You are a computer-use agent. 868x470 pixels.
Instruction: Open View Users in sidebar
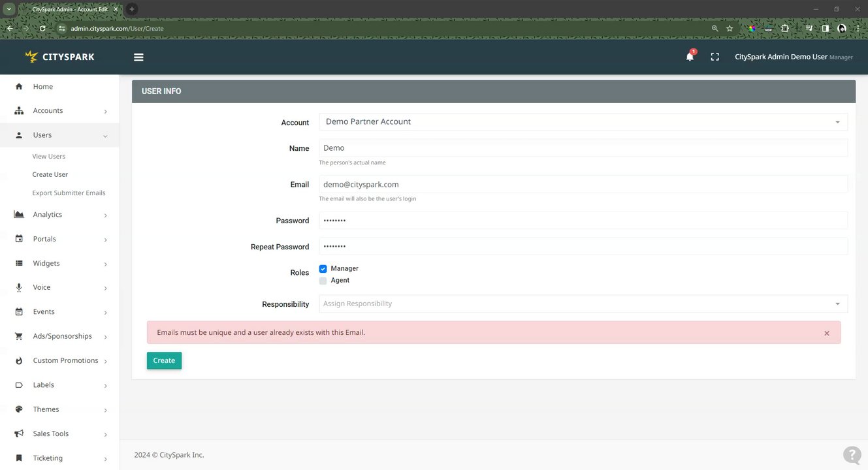[49, 157]
